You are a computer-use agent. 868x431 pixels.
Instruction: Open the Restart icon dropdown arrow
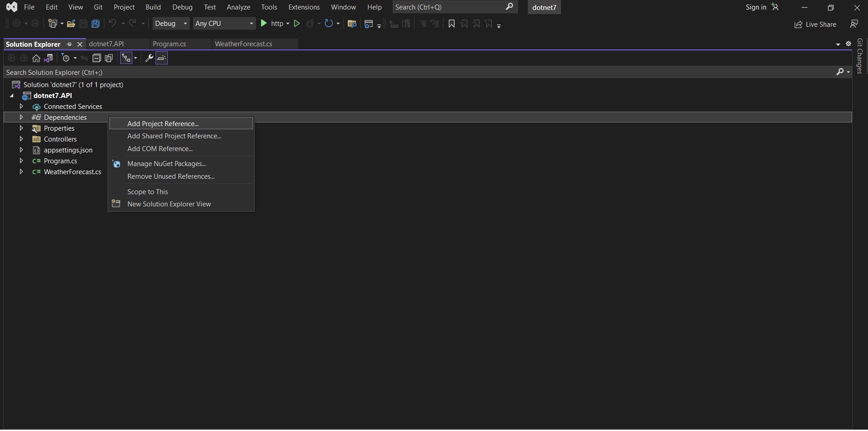(338, 24)
